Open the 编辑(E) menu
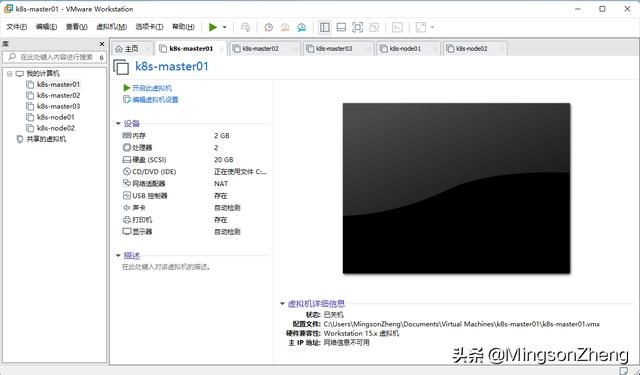 (x=46, y=27)
